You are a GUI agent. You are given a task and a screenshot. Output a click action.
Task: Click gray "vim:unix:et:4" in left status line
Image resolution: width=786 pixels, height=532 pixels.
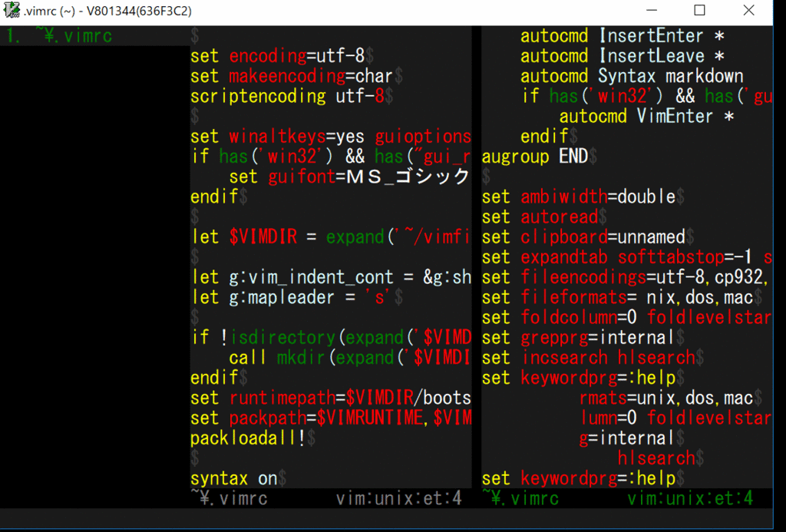[x=398, y=498]
